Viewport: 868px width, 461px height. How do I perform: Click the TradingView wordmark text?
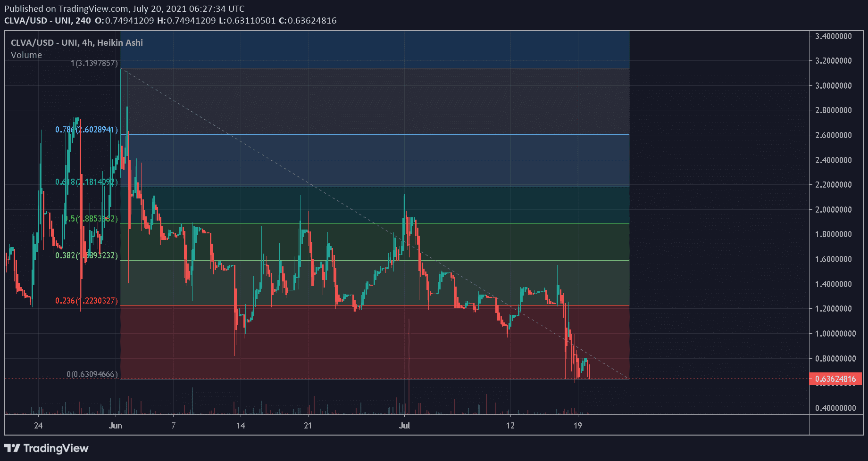(x=56, y=448)
